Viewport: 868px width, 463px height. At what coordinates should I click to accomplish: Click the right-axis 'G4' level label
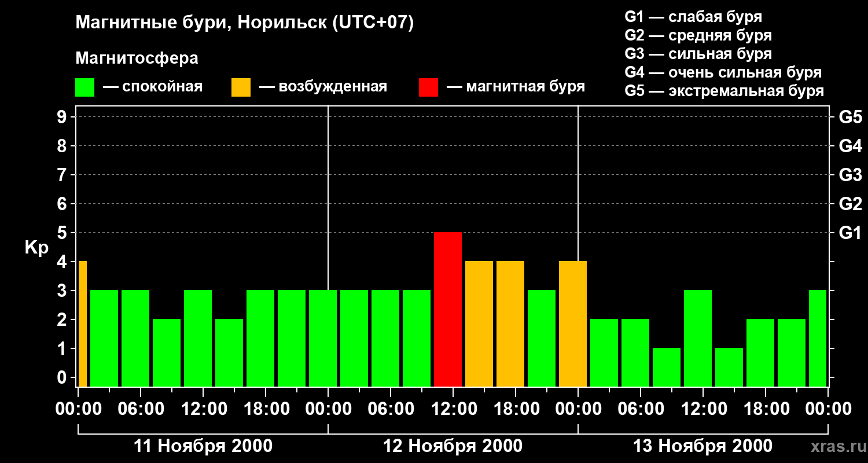(x=850, y=146)
